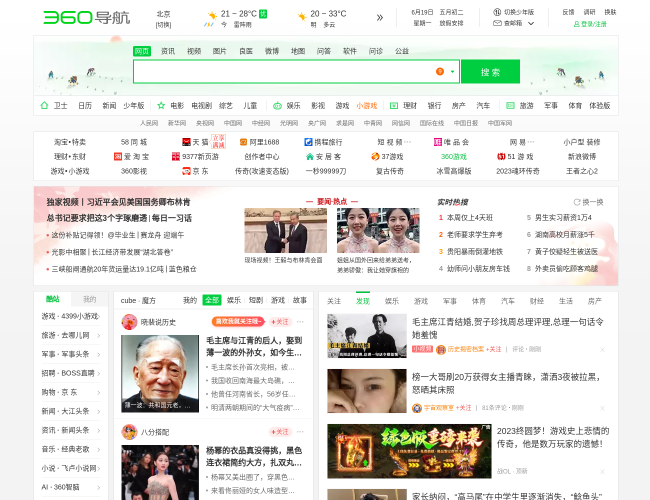Viewport: 650px width, 500px height.
Task: Toggle 关注 for 晓装说历史
Action: click(x=280, y=322)
